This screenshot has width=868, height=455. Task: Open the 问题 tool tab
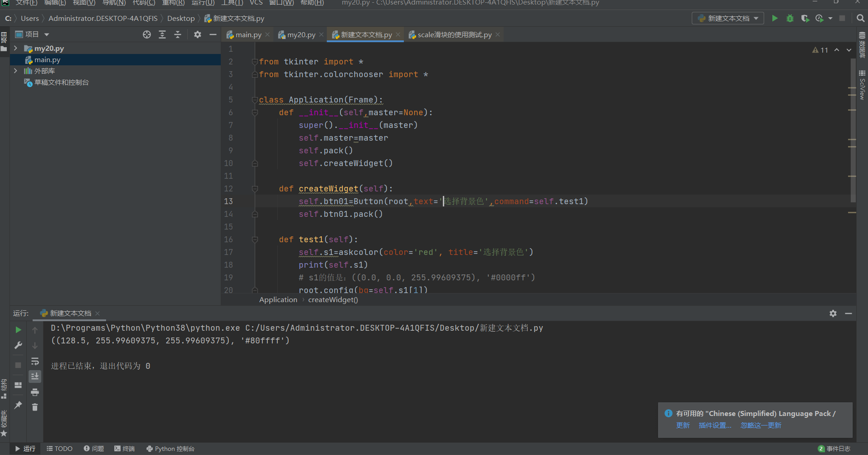pos(94,449)
